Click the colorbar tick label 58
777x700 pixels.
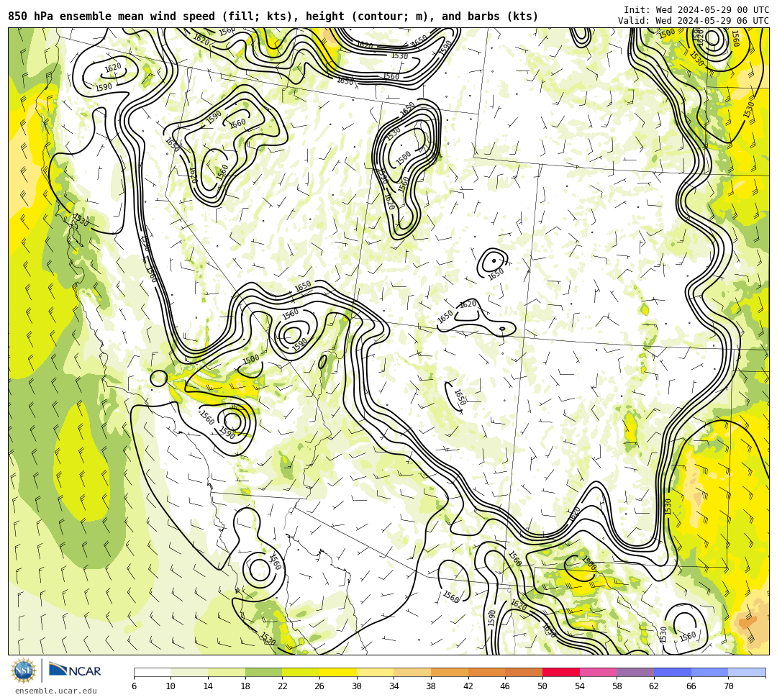(x=617, y=686)
